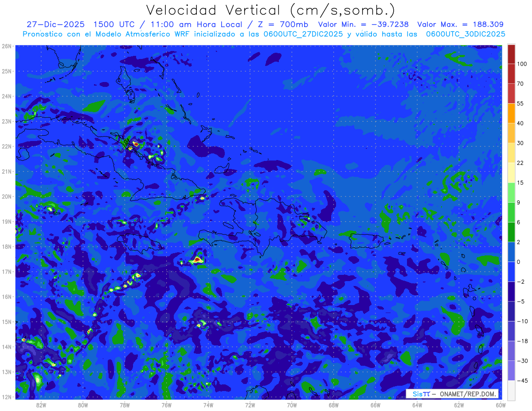Pick the light orange swatch between 30 and 40

click(x=511, y=133)
